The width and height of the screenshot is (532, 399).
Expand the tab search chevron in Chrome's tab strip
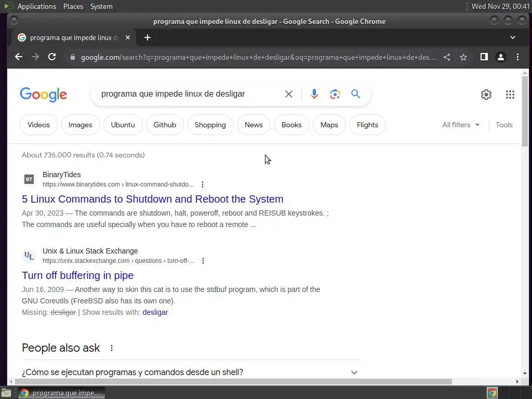pos(513,37)
